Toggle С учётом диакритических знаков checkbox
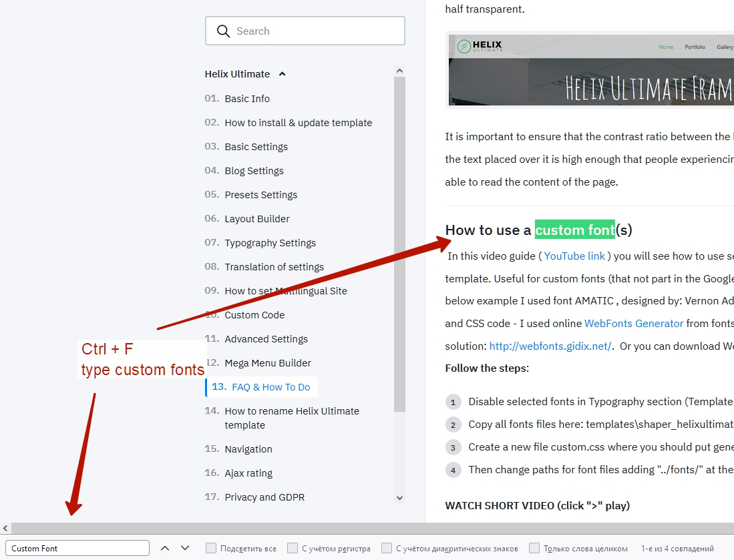 (x=387, y=548)
